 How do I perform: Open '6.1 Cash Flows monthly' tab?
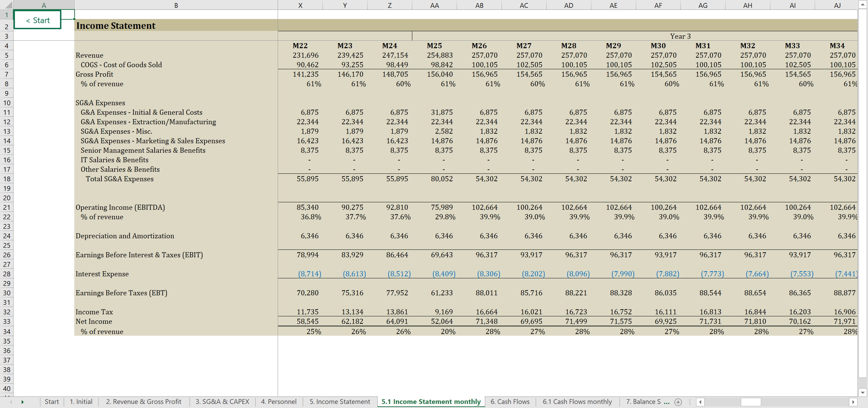click(577, 402)
